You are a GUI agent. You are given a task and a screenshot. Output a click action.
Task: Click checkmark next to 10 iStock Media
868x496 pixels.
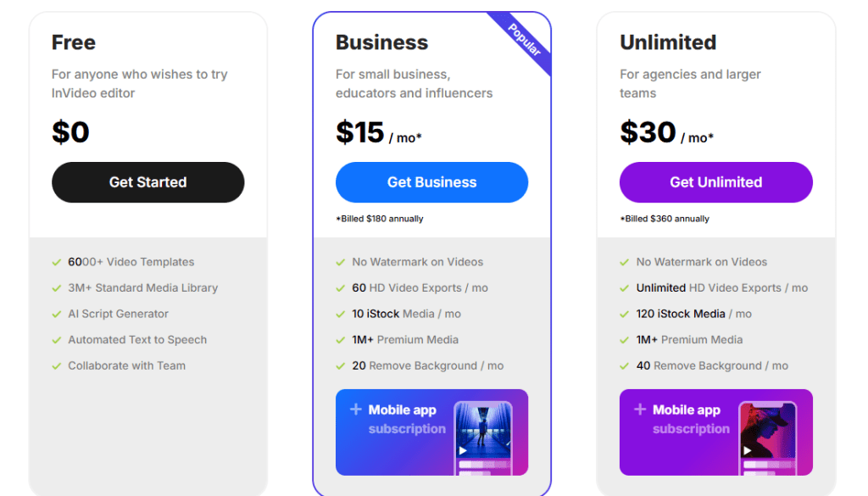click(x=341, y=315)
